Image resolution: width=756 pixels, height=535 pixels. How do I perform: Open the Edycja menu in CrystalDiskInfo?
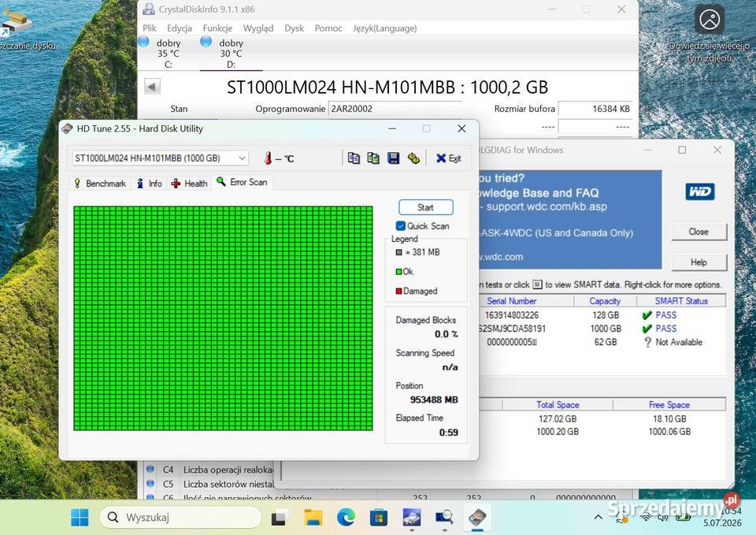point(180,28)
